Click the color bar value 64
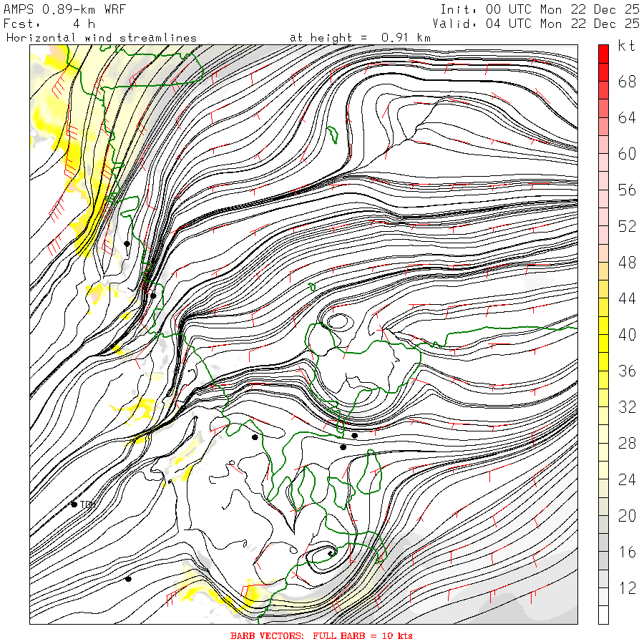This screenshot has width=644, height=644. point(627,118)
